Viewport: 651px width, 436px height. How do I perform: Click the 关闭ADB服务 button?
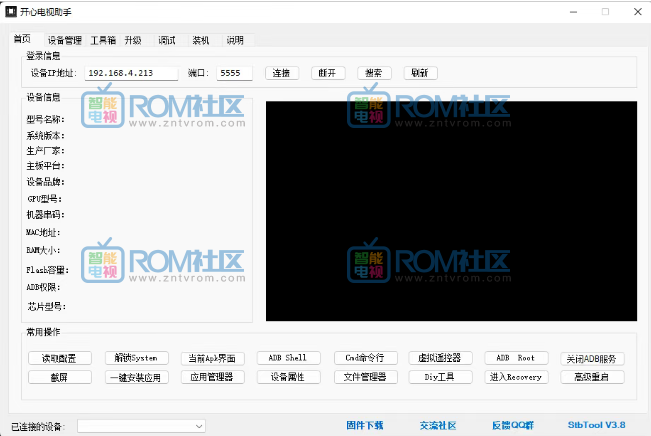pyautogui.click(x=592, y=358)
